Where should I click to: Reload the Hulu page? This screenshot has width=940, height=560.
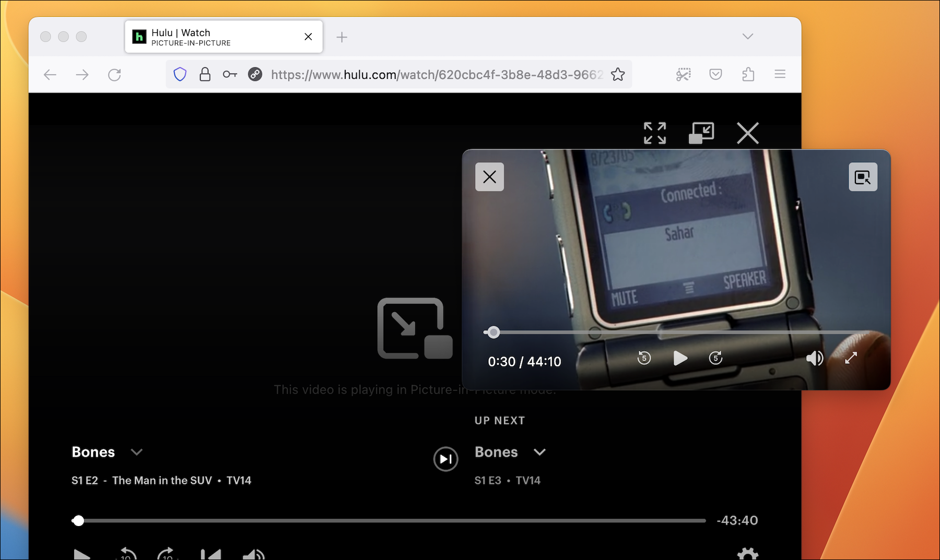click(x=114, y=75)
